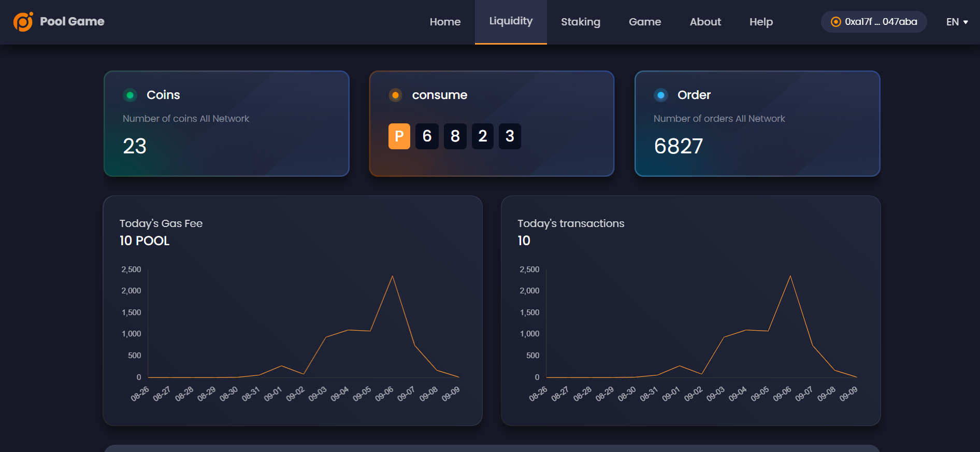The image size is (980, 452).
Task: Click the Today's Gas Fee heading
Action: coord(161,223)
